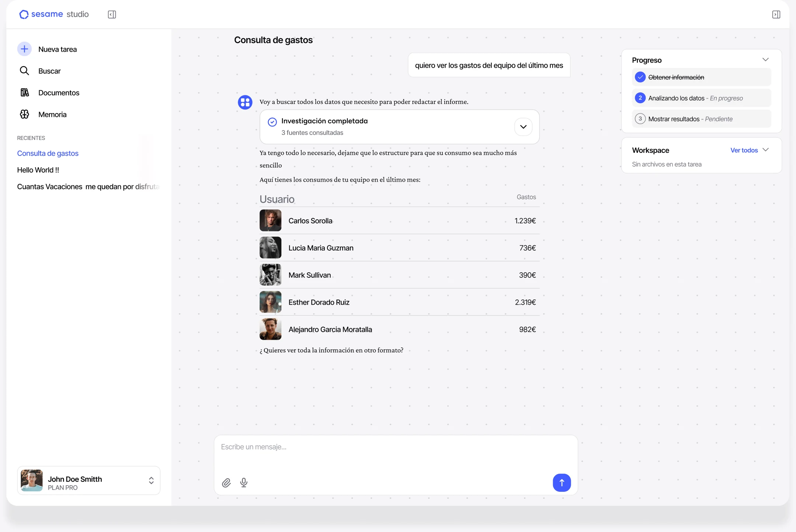Collapse the Workspace panel chevron
The width and height of the screenshot is (796, 532).
[x=765, y=150]
